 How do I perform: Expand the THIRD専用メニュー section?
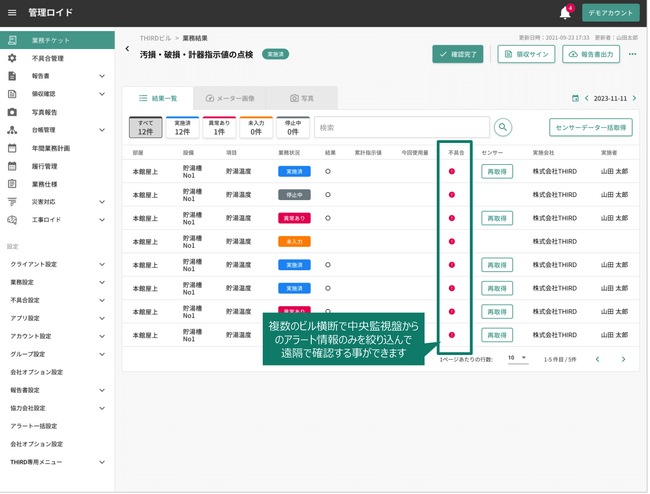click(102, 463)
